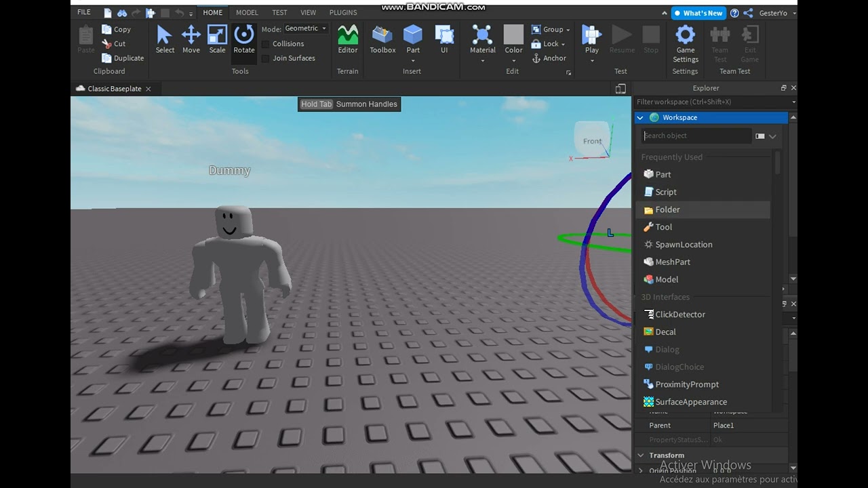Expand the Play dropdown arrow
The image size is (868, 488).
coord(592,60)
